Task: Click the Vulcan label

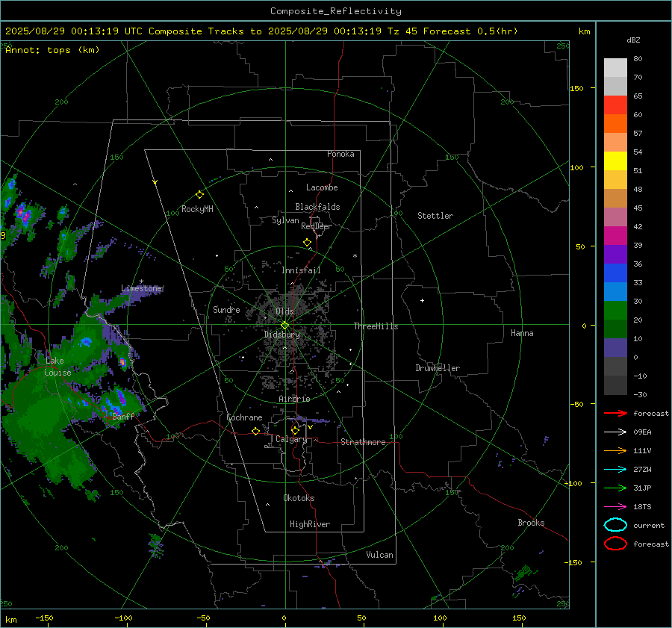Action: [379, 555]
